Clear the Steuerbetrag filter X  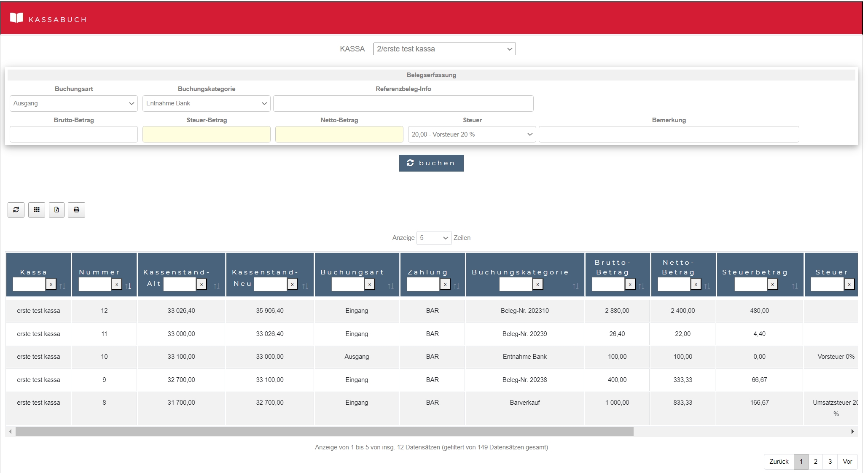(x=772, y=285)
